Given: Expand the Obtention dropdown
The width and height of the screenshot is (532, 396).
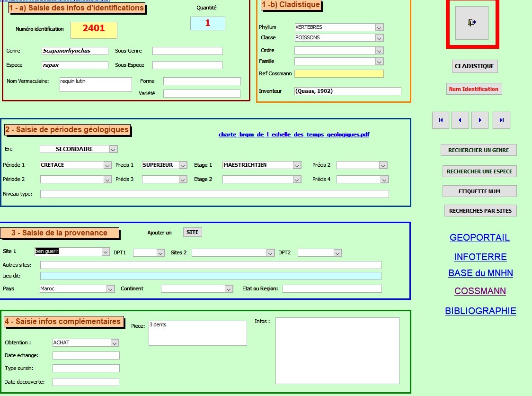Looking at the screenshot, I should coord(115,343).
